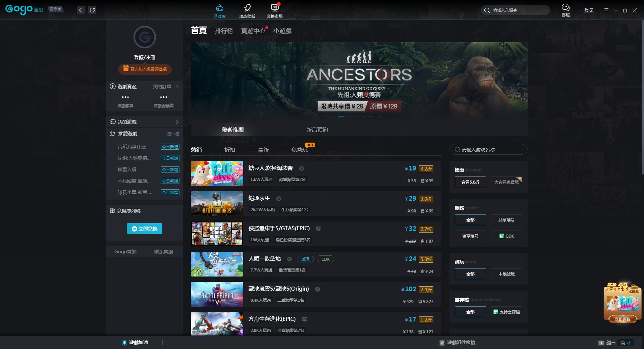This screenshot has width=644, height=349.
Task: Click the 登录 login link at top
Action: click(x=589, y=10)
